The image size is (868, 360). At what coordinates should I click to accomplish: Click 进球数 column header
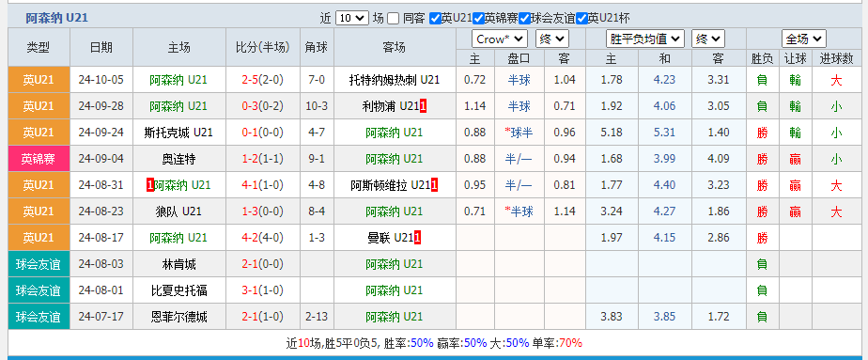(x=836, y=58)
